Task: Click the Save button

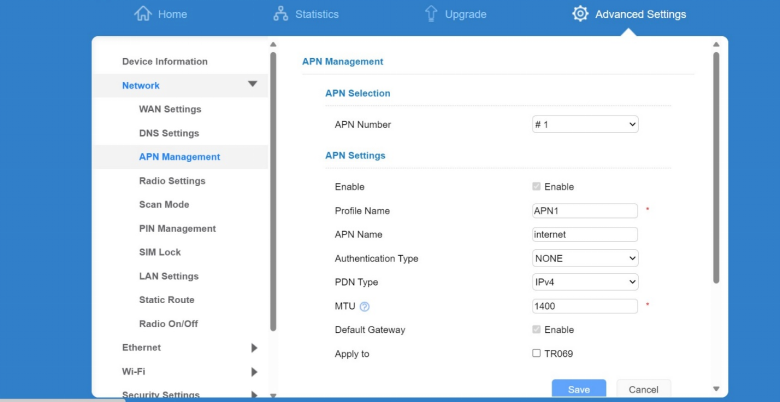Action: [x=578, y=389]
